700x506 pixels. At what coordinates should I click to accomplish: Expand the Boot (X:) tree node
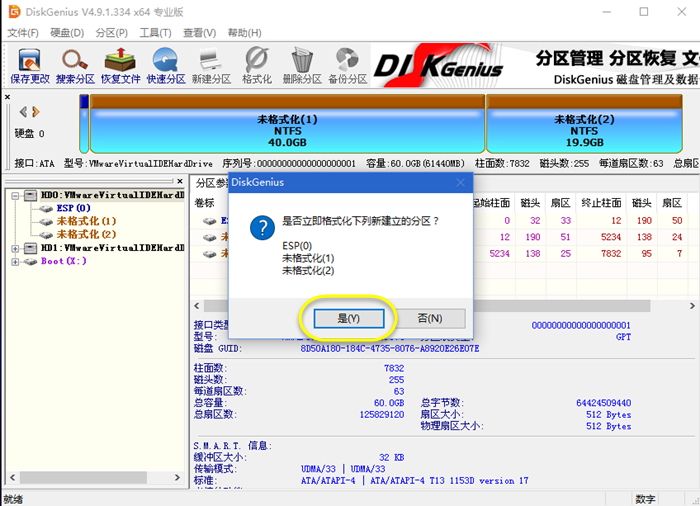click(x=15, y=262)
